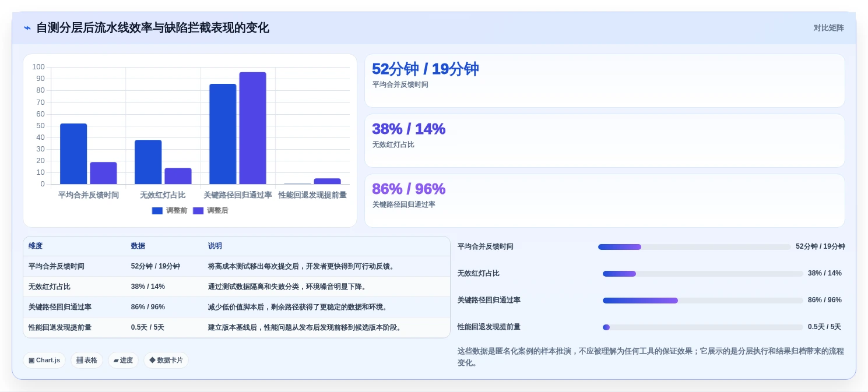868x392 pixels.
Task: Click the 数据卡片 tag chip
Action: coord(166,361)
